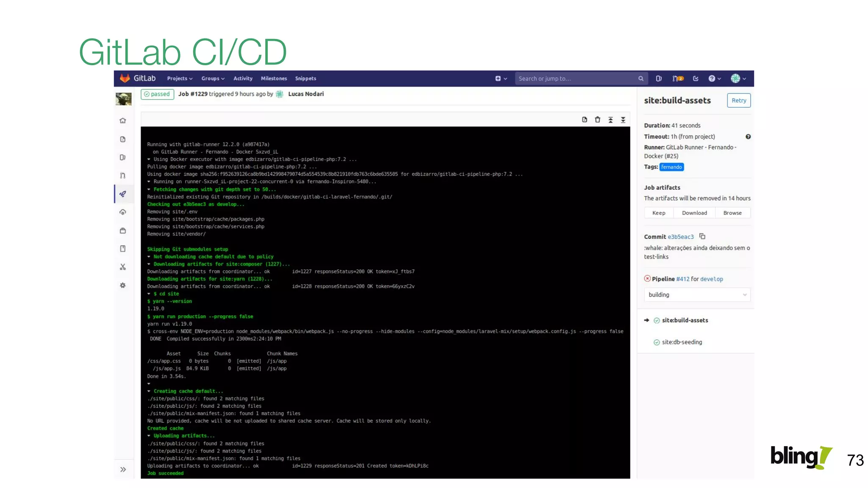
Task: Collapse the Running on runner section
Action: (x=149, y=182)
